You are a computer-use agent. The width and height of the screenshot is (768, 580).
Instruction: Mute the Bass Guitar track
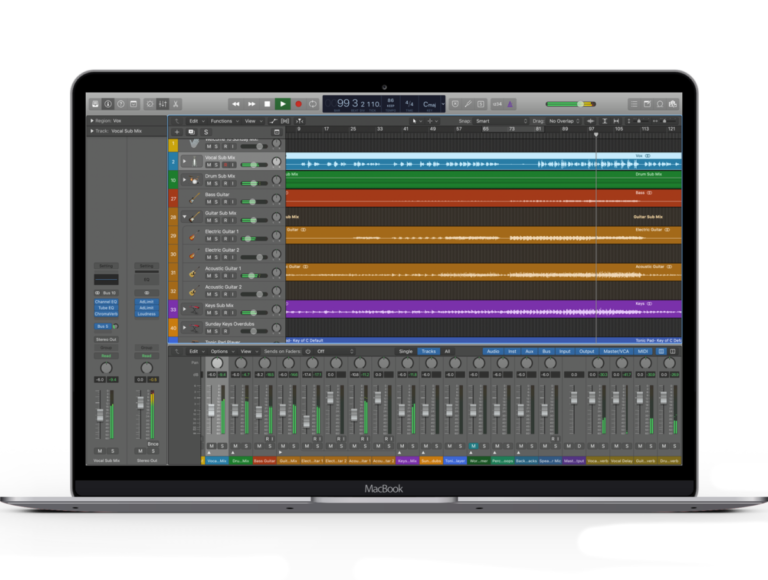[209, 202]
